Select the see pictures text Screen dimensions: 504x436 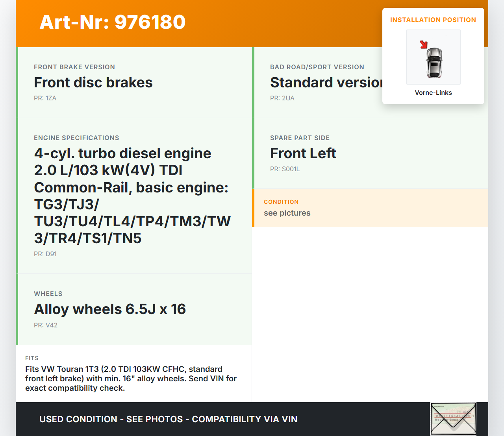(x=287, y=213)
